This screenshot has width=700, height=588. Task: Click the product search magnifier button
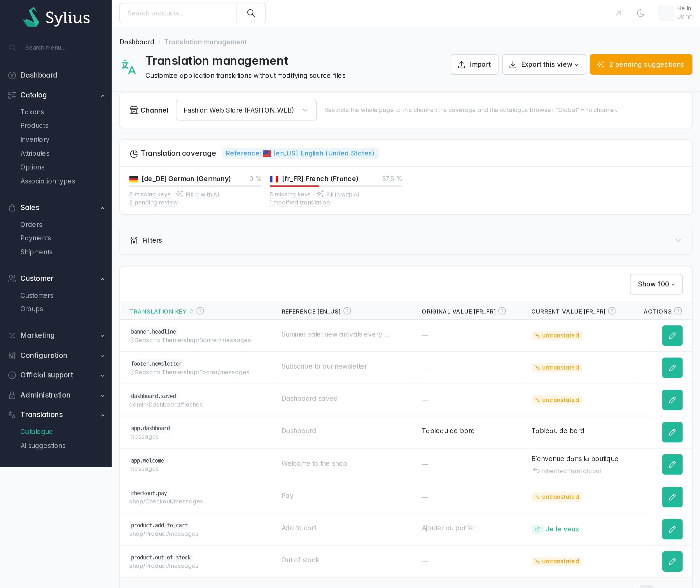coord(251,13)
